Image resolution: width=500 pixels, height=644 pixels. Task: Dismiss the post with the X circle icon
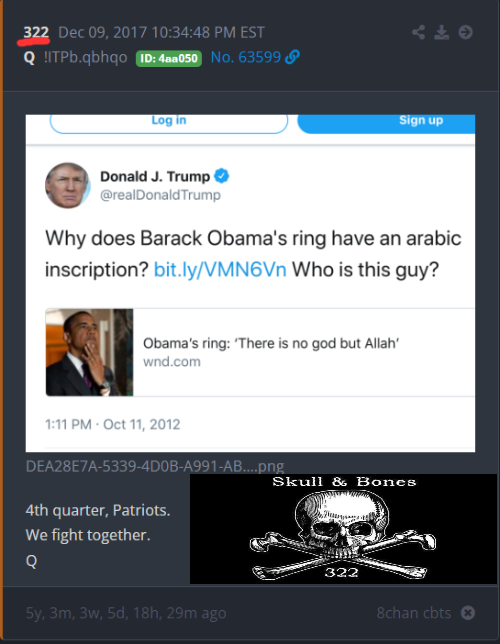468,613
